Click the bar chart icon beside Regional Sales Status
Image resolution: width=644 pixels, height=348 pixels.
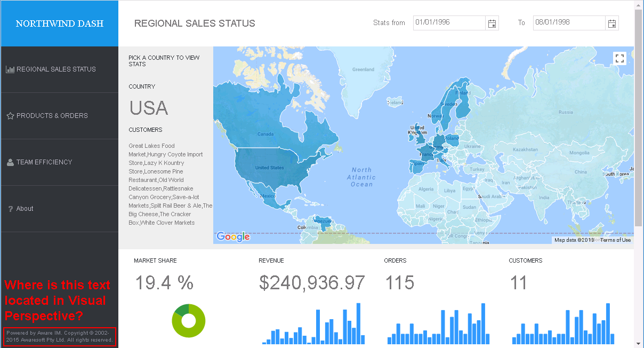coord(10,69)
